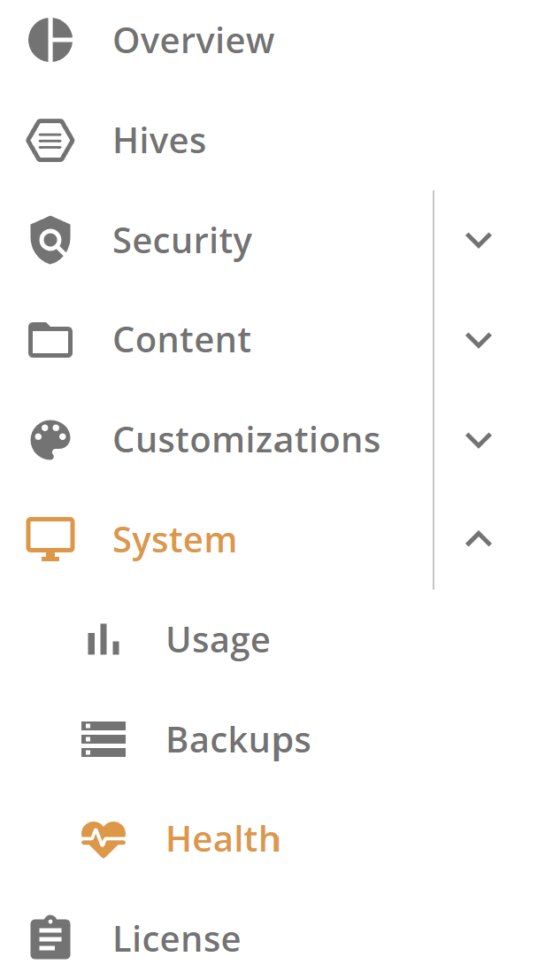Screen dimensions: 553x980
Task: Click the Hives hexagon icon
Action: click(x=50, y=141)
